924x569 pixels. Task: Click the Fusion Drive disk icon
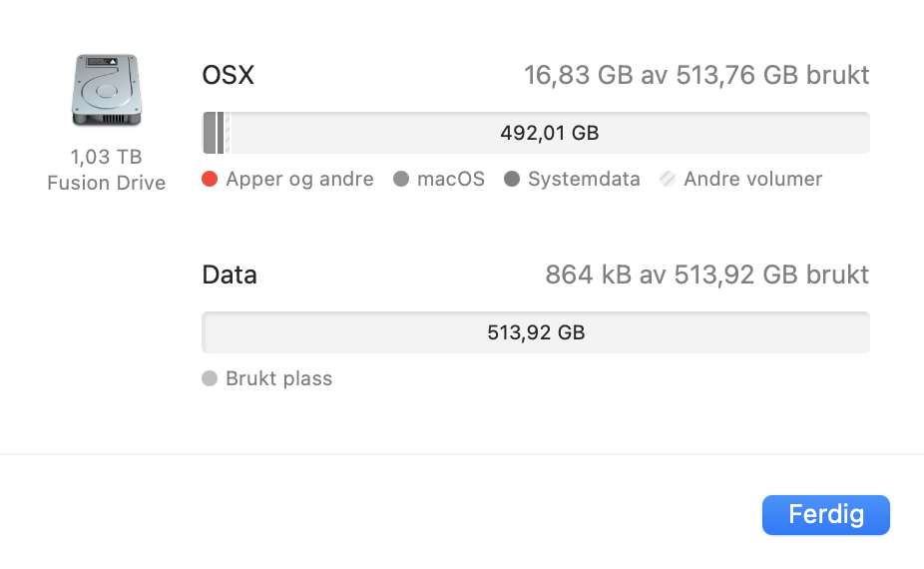pos(106,90)
